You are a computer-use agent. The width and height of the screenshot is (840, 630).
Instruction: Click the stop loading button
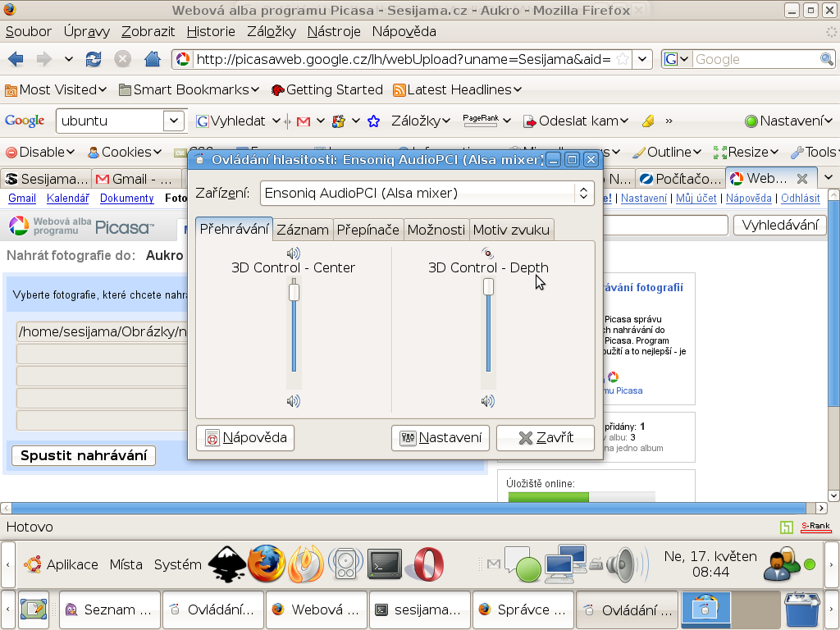click(123, 59)
